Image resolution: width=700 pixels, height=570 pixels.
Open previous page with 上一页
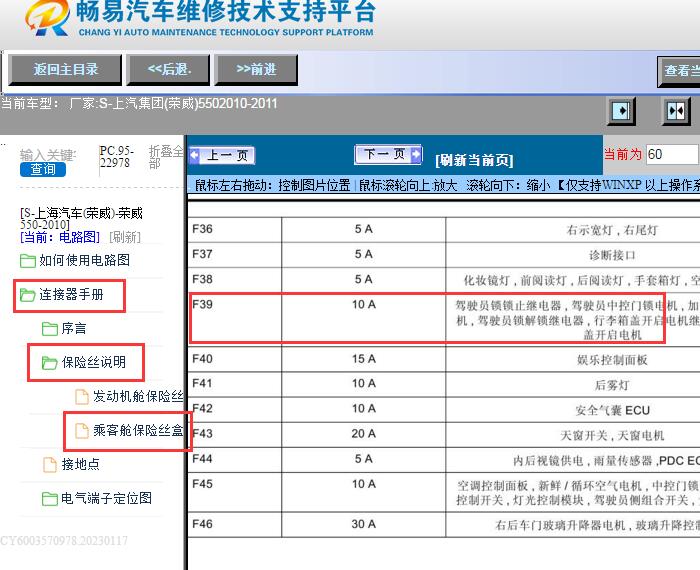coord(222,155)
